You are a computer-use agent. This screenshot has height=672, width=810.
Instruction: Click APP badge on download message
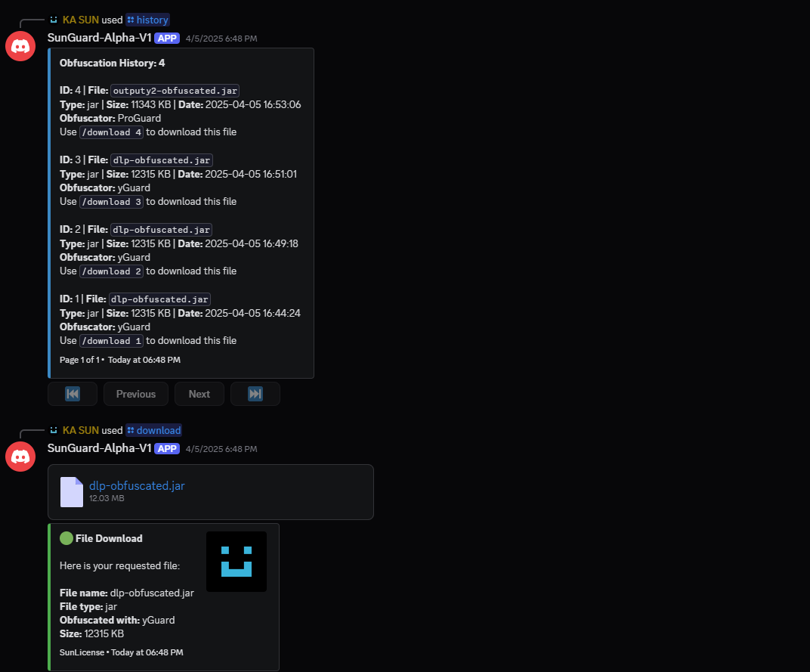(x=167, y=449)
